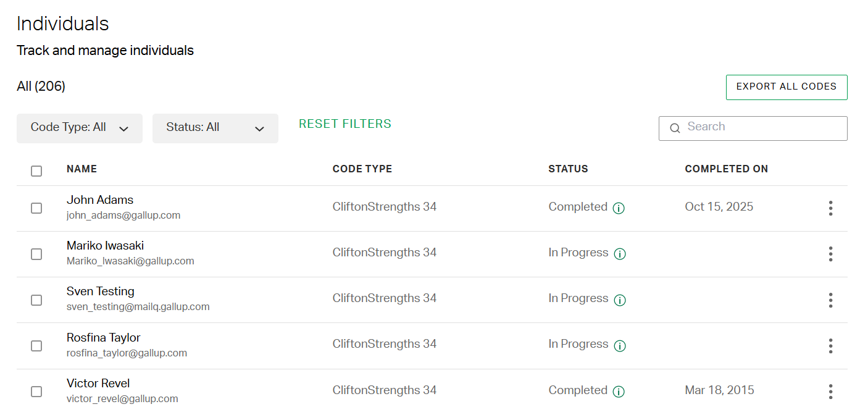Click Completed status for John Adams
The height and width of the screenshot is (412, 868).
point(578,207)
